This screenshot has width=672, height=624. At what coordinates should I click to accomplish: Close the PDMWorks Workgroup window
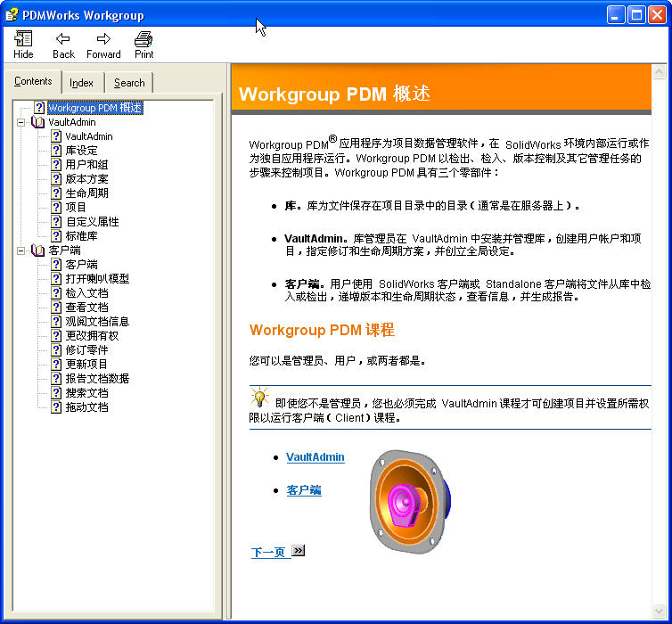coord(657,15)
